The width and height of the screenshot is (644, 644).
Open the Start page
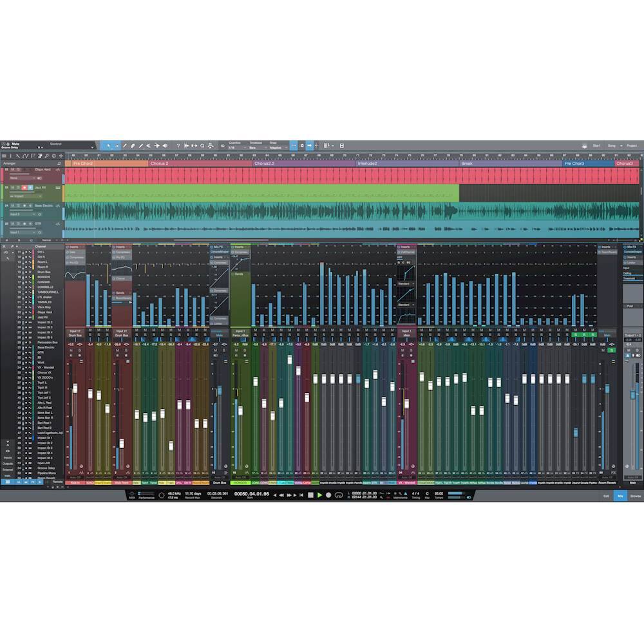596,146
